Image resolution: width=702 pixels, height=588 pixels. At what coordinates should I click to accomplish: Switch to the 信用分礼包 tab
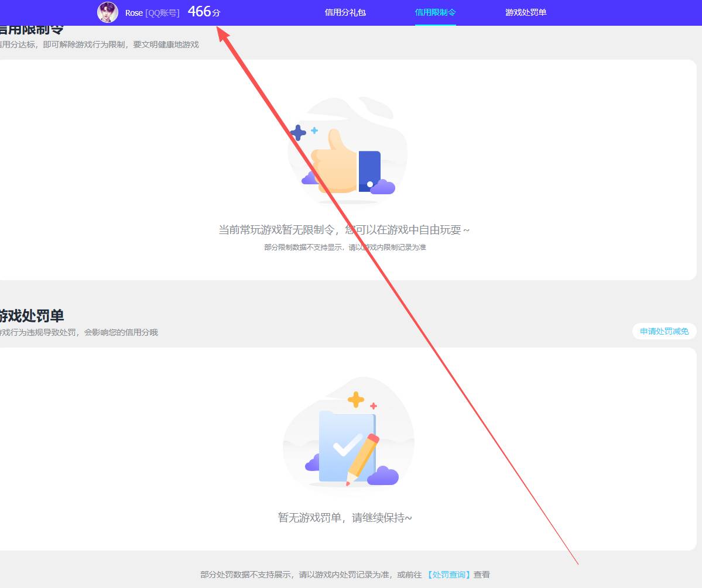pos(344,12)
